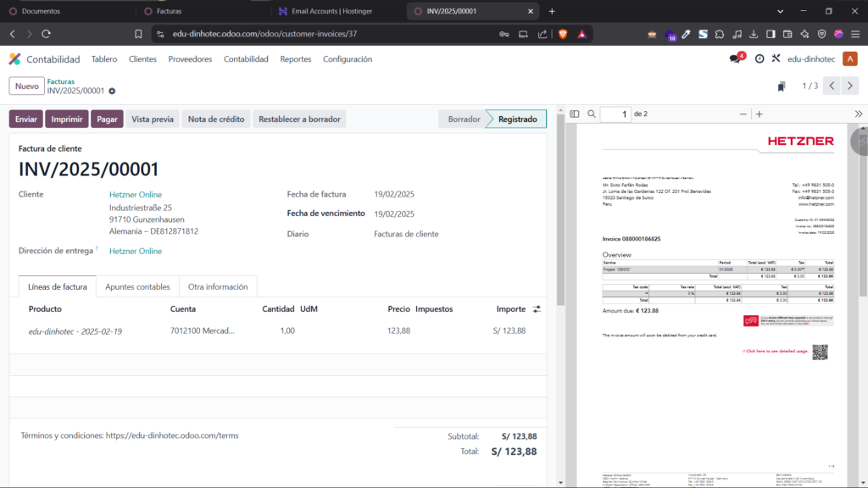The image size is (868, 488).
Task: Go to next record arrow
Action: [x=850, y=86]
